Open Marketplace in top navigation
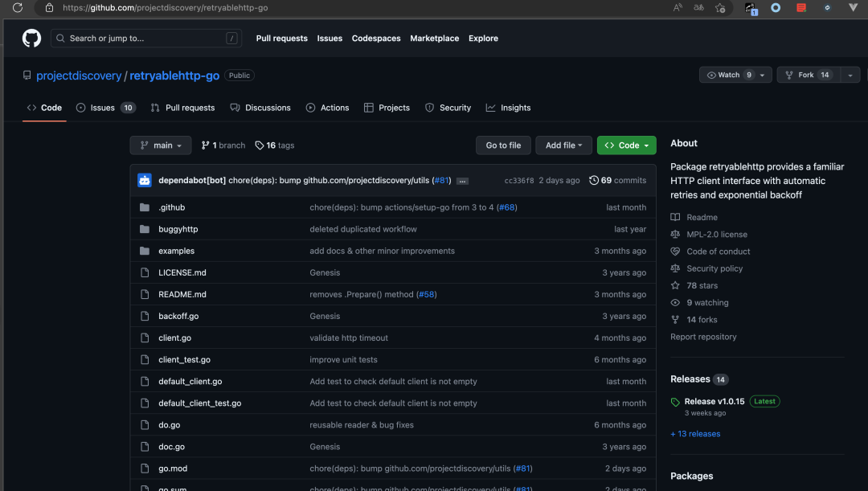The height and width of the screenshot is (491, 868). (x=435, y=39)
